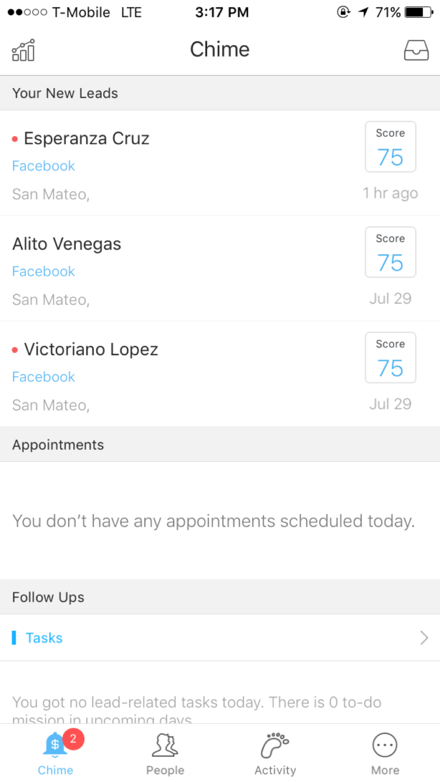Screen dimensions: 440x782
Task: Tap Score 75 box for Victoriano Lopez
Action: coord(391,358)
